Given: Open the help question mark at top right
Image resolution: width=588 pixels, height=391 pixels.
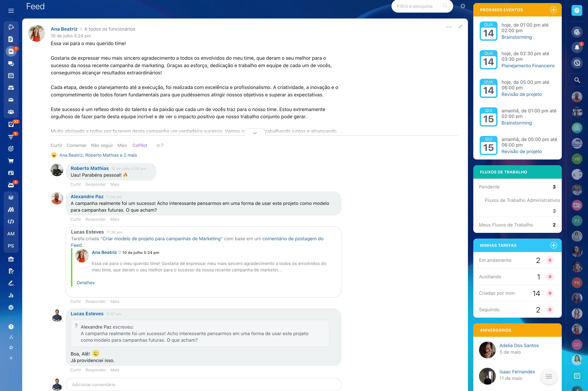Looking at the screenshot, I should point(577,10).
